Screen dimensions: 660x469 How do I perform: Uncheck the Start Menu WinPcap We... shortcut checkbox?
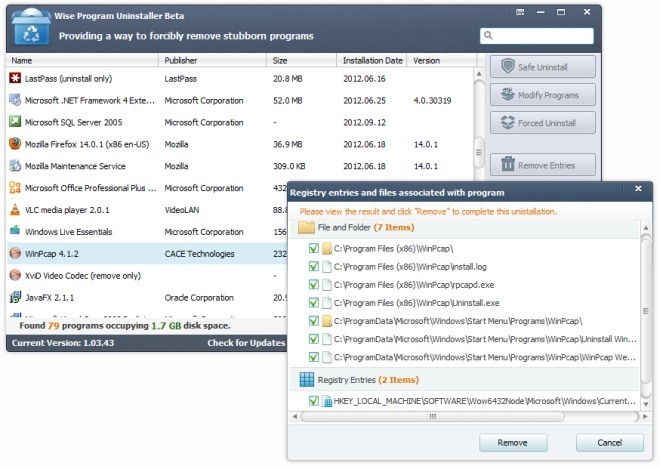(x=314, y=357)
